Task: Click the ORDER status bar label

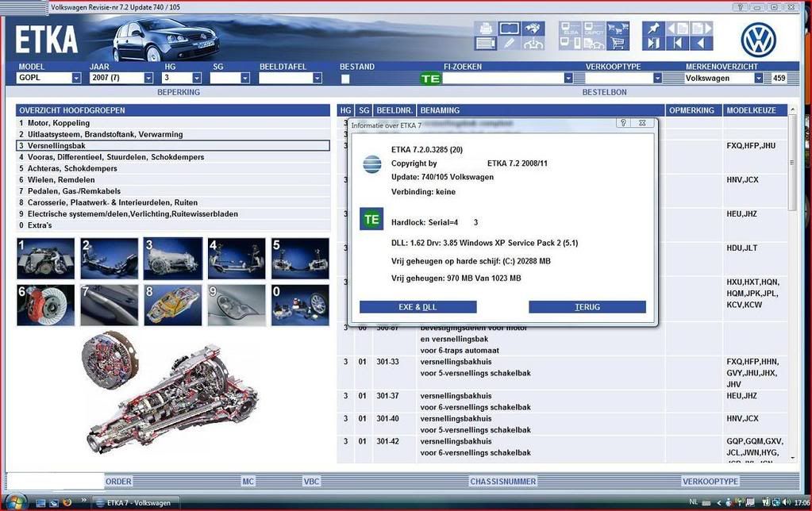Action: point(118,482)
